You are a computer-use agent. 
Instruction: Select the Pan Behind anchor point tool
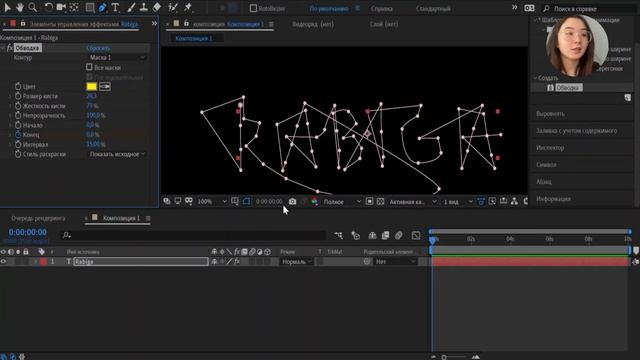coord(74,7)
